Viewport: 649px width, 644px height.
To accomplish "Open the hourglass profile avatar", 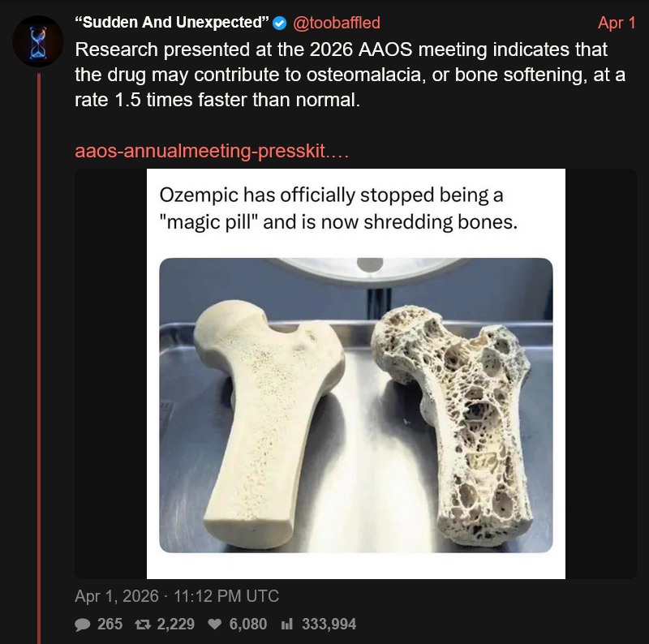I will coord(38,41).
